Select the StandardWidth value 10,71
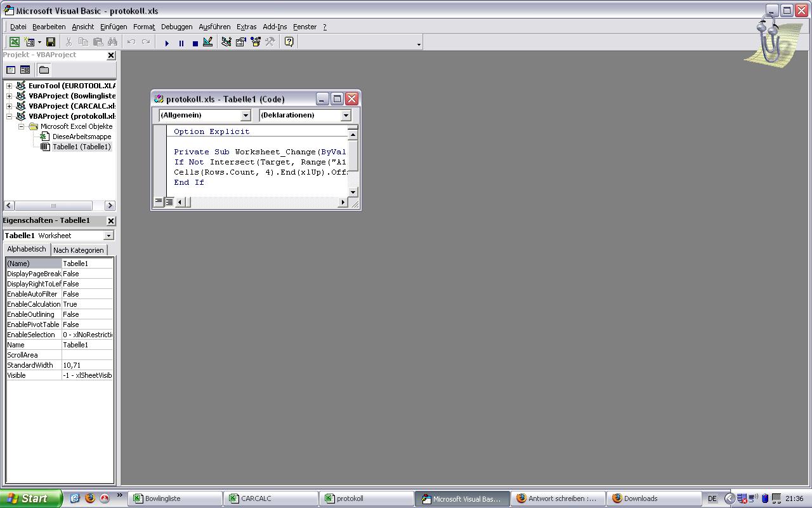The width and height of the screenshot is (812, 508). coord(88,365)
